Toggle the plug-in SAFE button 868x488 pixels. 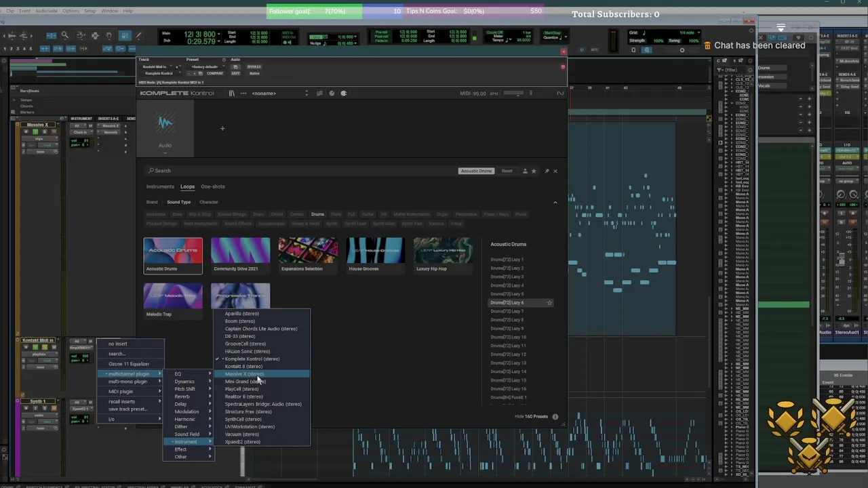coord(235,73)
